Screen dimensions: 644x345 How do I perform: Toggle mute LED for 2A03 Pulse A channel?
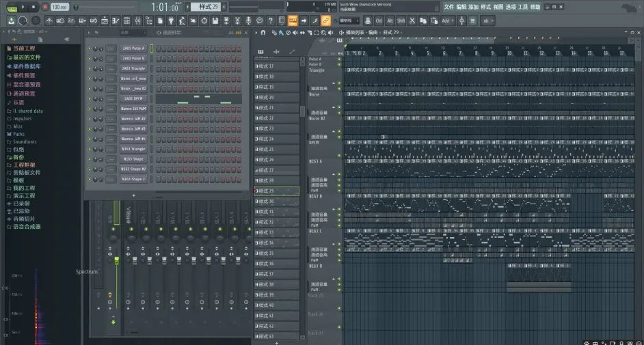(x=90, y=49)
